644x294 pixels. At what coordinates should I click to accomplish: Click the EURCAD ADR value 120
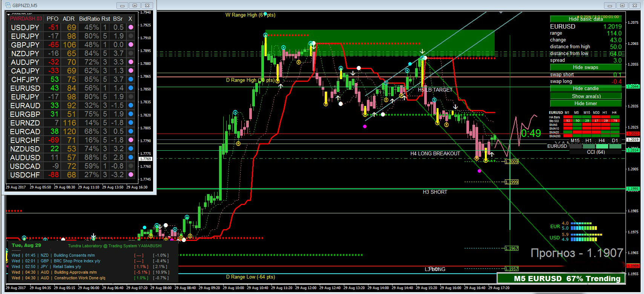click(69, 132)
